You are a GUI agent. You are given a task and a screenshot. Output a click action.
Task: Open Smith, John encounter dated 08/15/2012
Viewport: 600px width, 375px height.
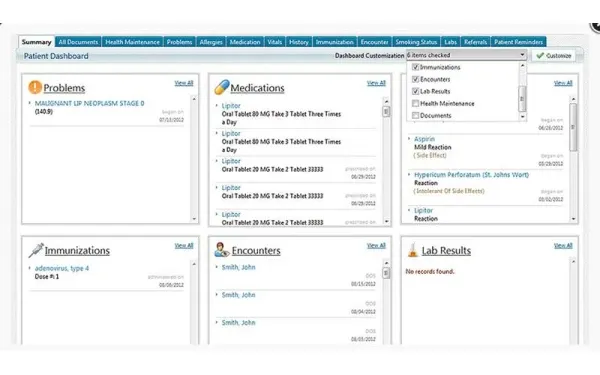click(x=238, y=267)
